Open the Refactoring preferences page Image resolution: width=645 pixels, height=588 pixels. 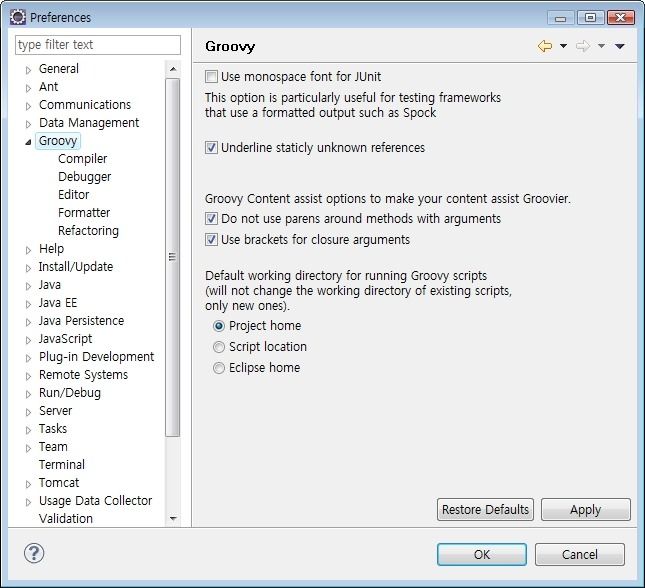point(88,231)
